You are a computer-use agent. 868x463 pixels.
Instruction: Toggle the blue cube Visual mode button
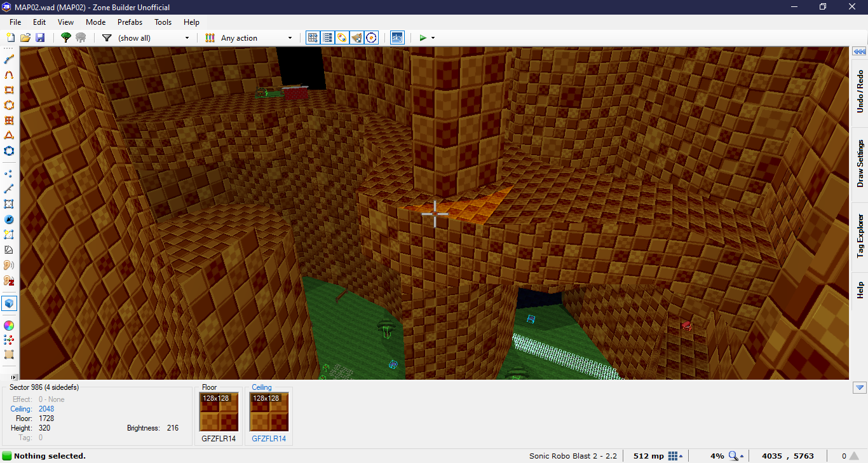pyautogui.click(x=9, y=303)
